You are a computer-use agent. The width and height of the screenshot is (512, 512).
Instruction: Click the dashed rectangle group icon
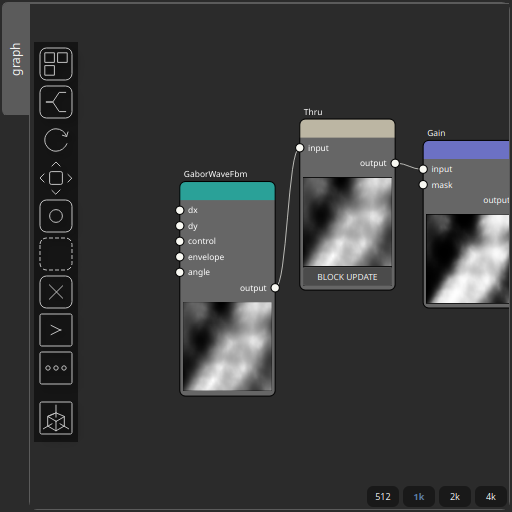pyautogui.click(x=56, y=254)
